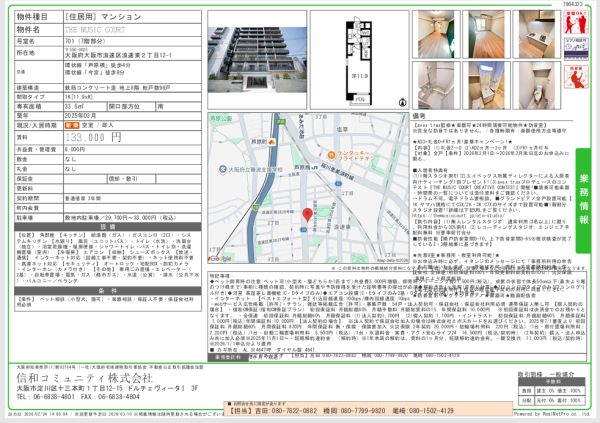The width and height of the screenshot is (600, 423).
Task: Click the 償却・敷引 label cell
Action: tap(131, 179)
